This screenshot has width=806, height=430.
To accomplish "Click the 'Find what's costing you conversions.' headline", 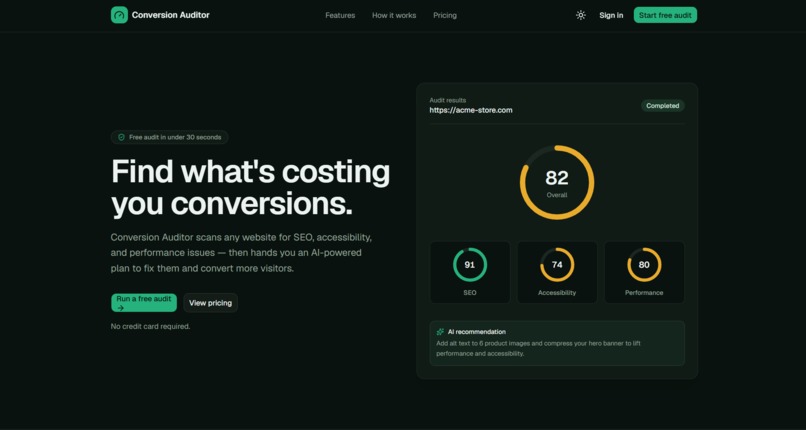I will click(x=251, y=188).
